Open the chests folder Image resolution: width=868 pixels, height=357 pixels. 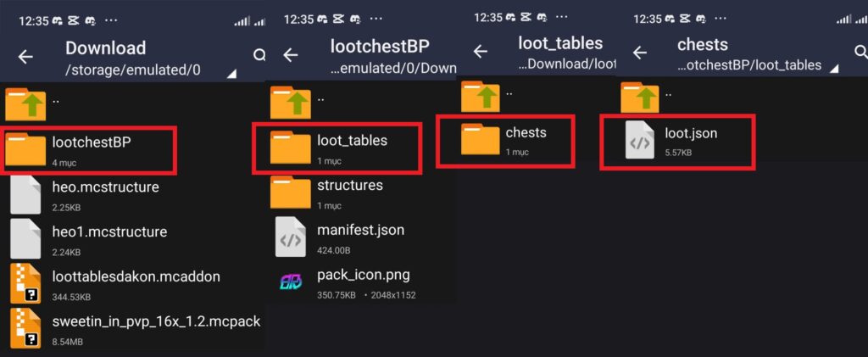coord(505,141)
